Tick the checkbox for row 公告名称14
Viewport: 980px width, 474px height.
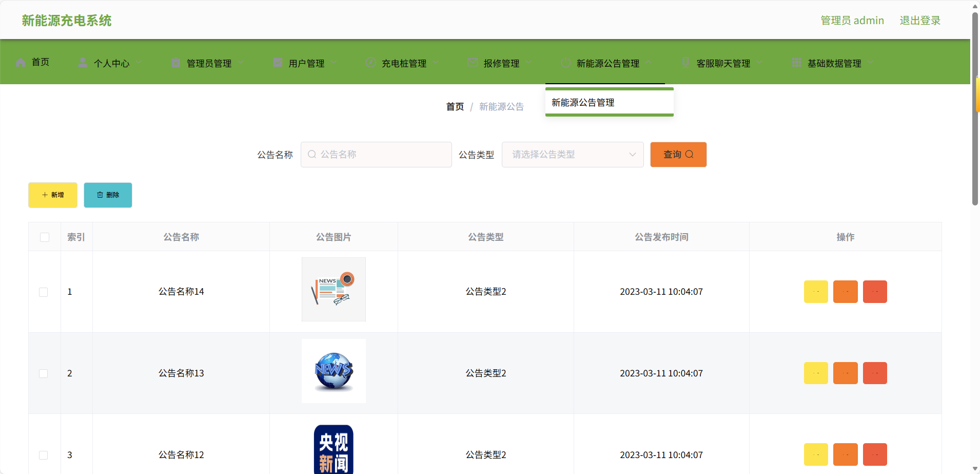[x=44, y=292]
